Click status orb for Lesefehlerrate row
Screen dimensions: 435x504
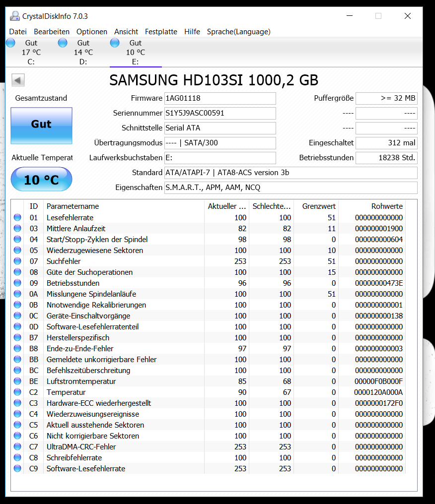coord(17,217)
